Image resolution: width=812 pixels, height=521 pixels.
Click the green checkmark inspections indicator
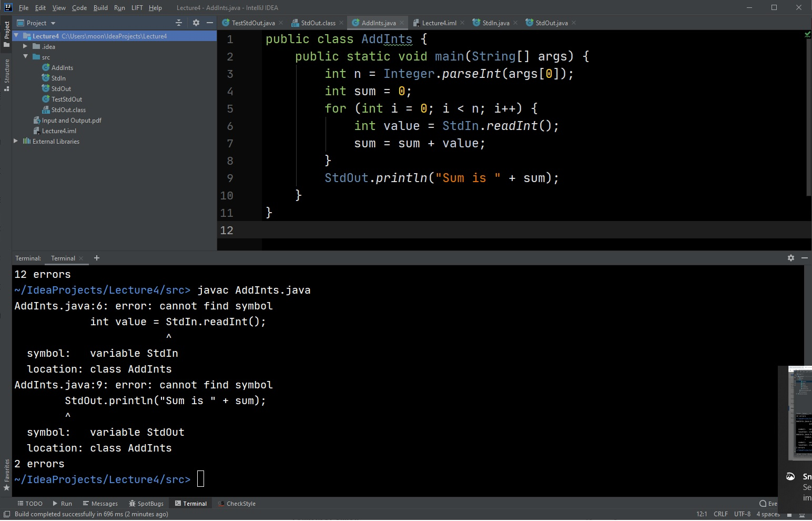(x=807, y=34)
